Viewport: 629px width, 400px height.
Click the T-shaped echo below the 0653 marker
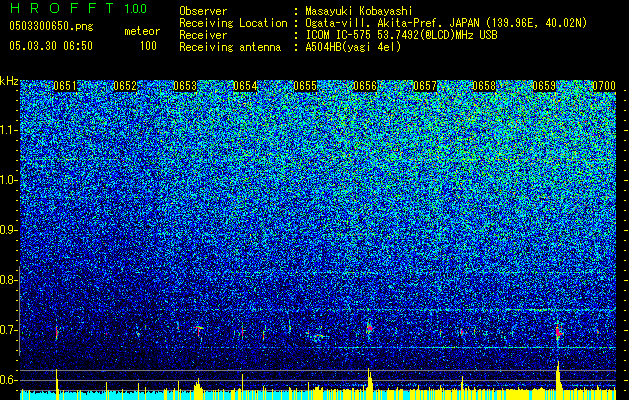click(198, 330)
